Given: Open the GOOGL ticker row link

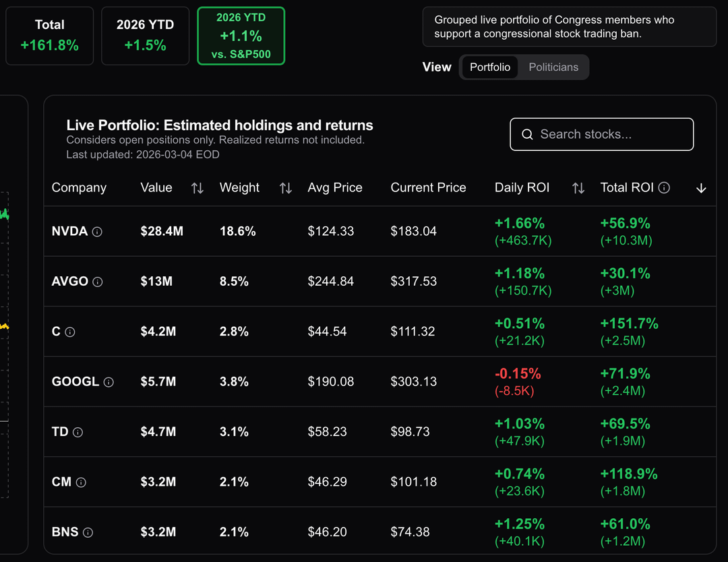Looking at the screenshot, I should [x=75, y=382].
